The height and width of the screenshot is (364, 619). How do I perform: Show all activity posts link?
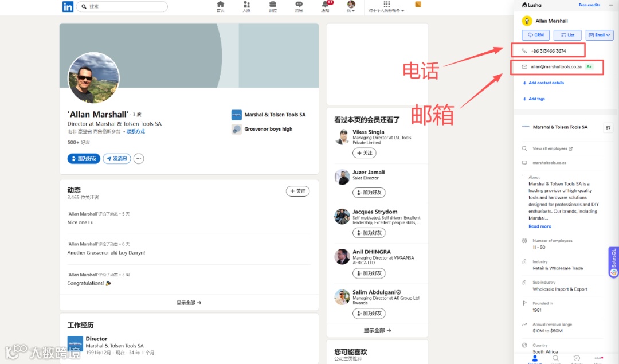(x=189, y=303)
